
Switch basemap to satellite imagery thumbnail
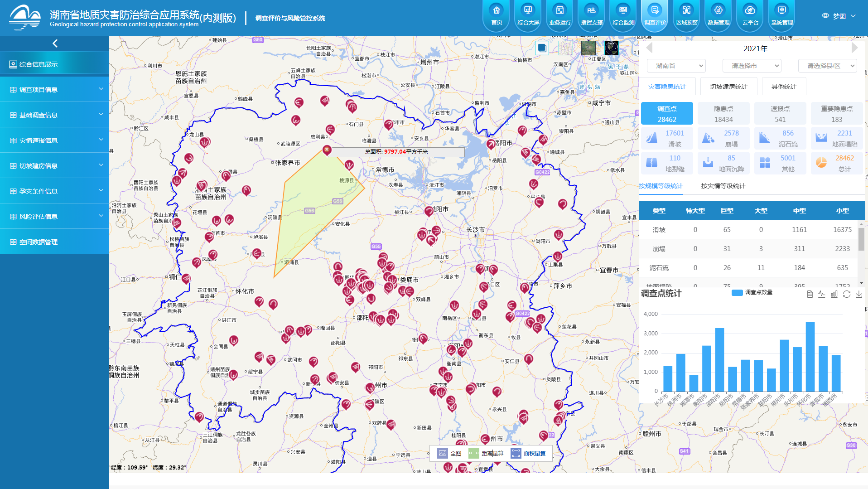coord(588,48)
